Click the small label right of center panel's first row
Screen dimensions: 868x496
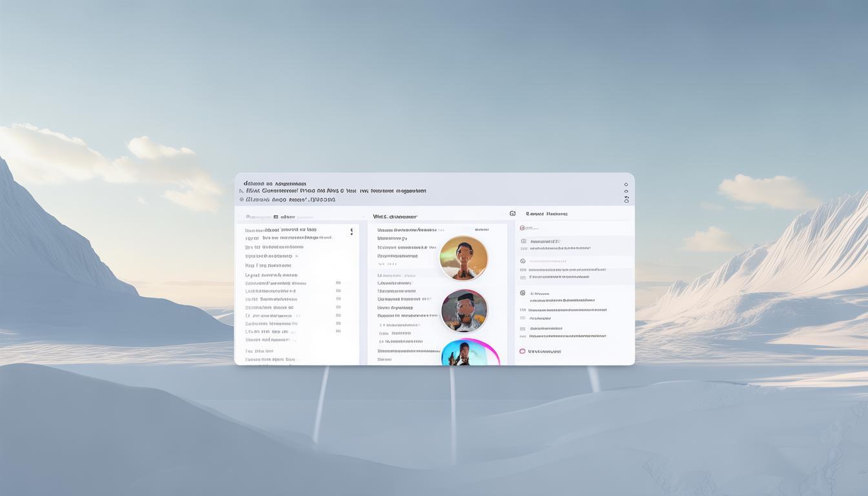point(481,229)
